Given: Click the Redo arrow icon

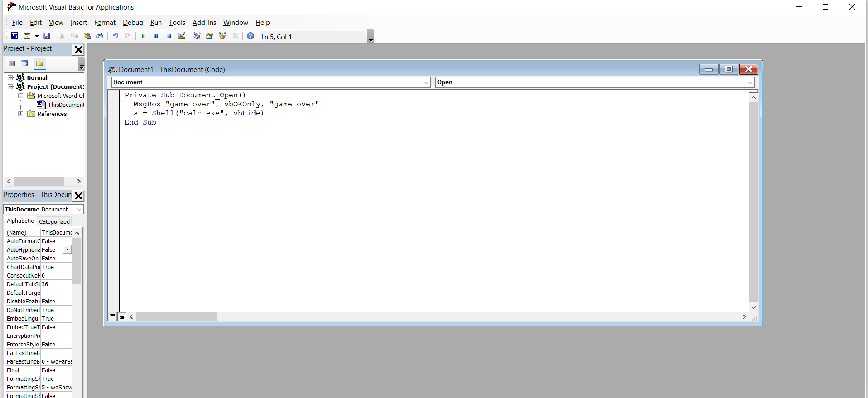Looking at the screenshot, I should [x=128, y=36].
